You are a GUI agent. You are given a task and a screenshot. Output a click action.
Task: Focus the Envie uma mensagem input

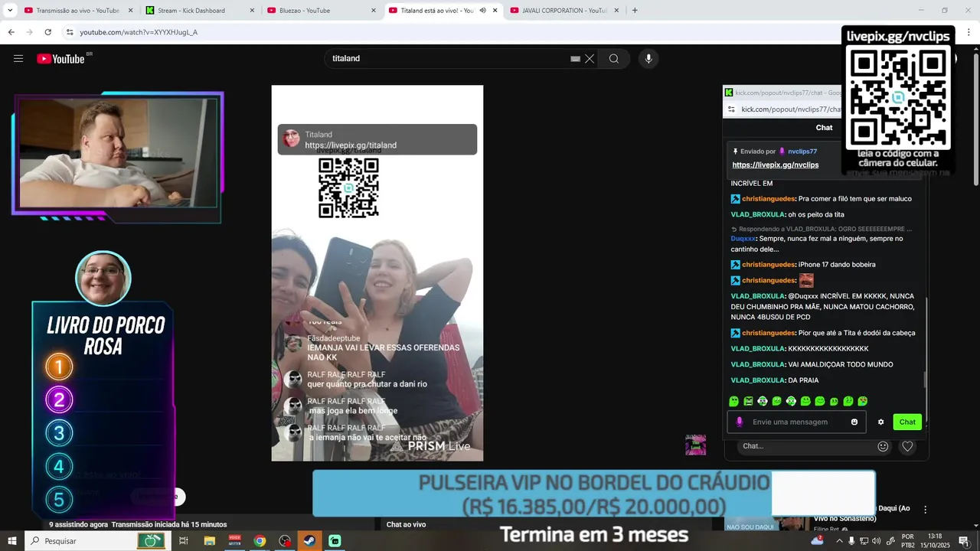(796, 422)
